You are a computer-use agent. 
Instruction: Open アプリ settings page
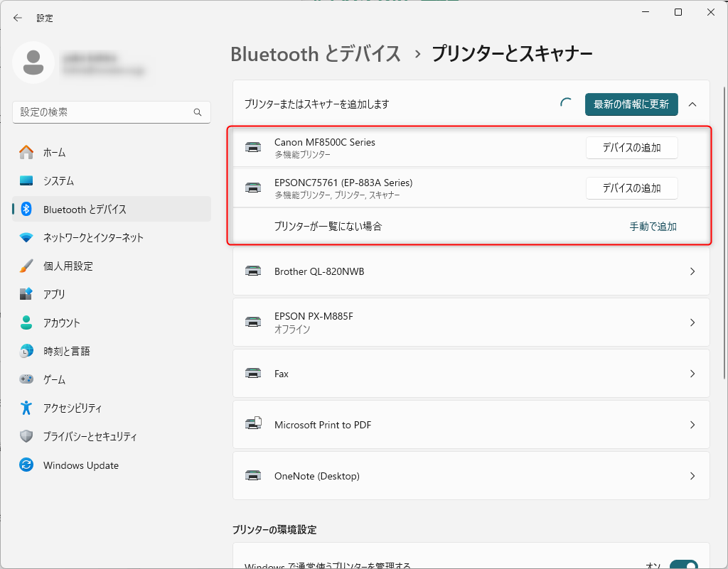pyautogui.click(x=112, y=294)
